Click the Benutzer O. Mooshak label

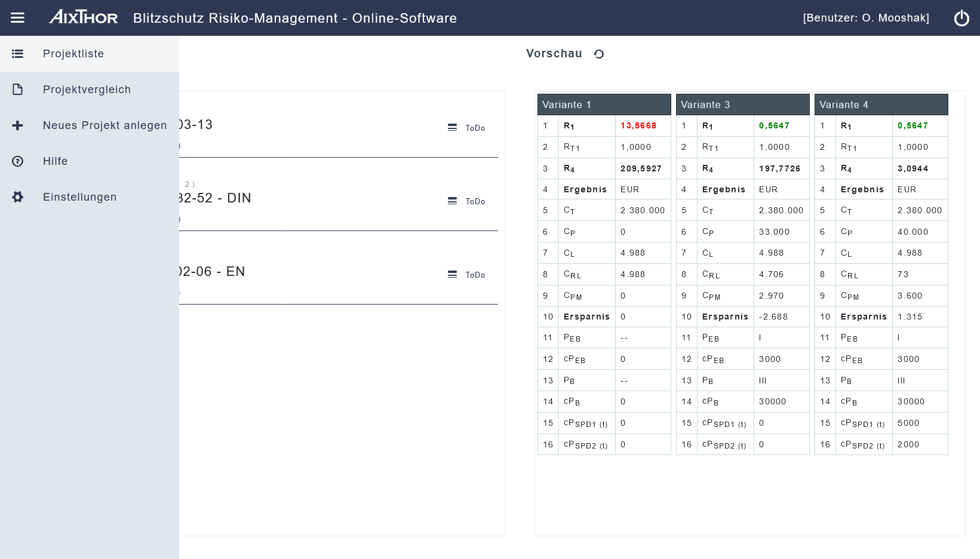(865, 18)
